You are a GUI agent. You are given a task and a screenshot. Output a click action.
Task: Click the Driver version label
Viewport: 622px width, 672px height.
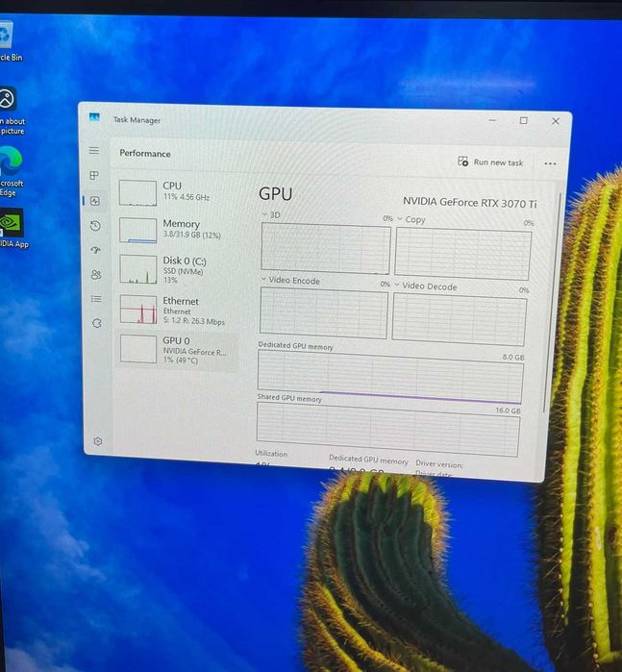coord(439,463)
